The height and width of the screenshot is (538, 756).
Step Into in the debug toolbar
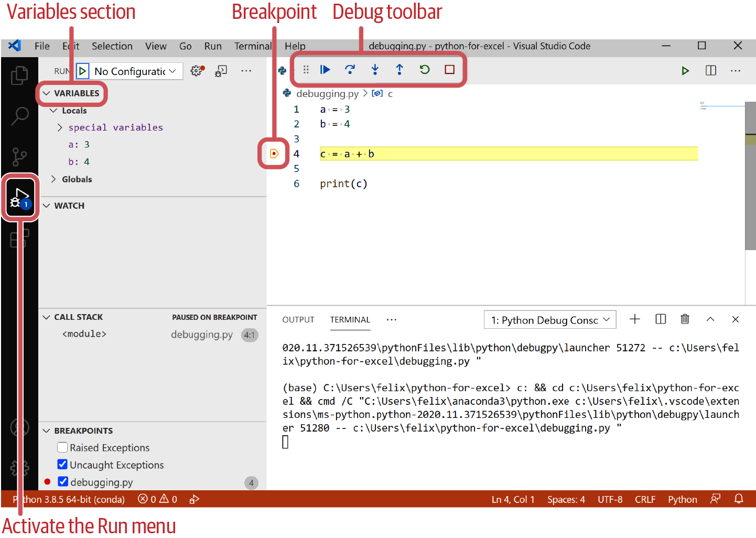pyautogui.click(x=375, y=69)
